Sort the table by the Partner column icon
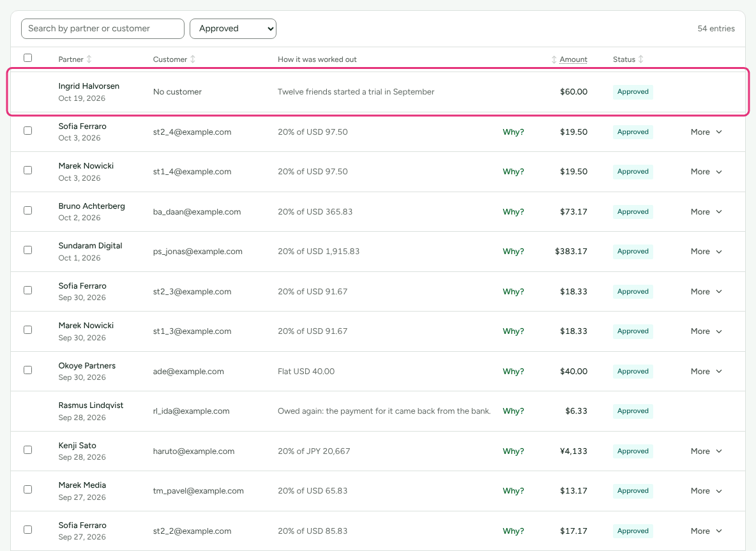Screen dimensions: 756x551 (x=89, y=59)
